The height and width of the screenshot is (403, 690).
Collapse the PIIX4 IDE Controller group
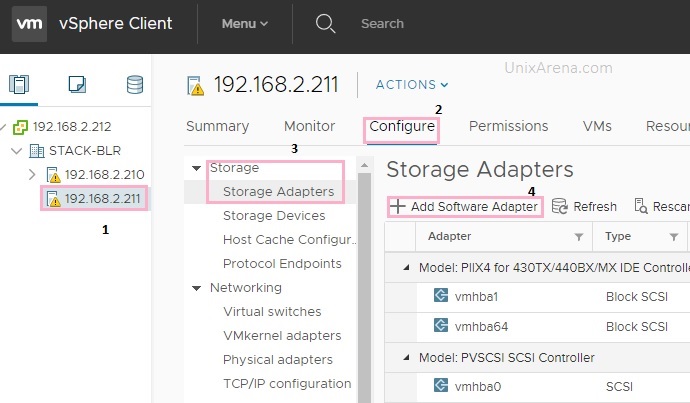coord(406,267)
